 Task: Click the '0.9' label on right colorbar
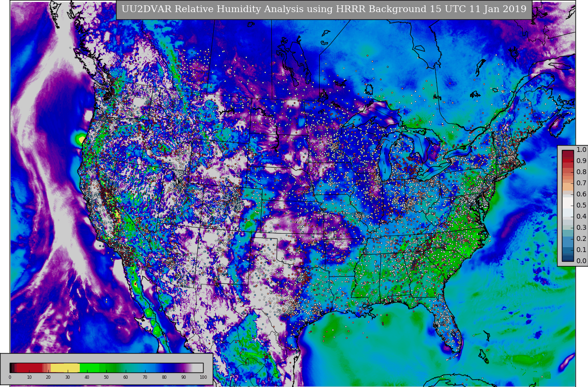(x=581, y=161)
